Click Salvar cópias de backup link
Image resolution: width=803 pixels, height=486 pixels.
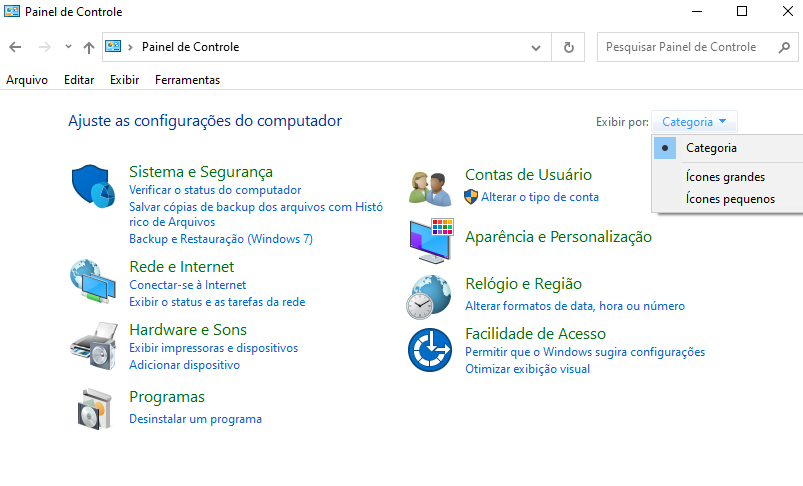(x=256, y=214)
